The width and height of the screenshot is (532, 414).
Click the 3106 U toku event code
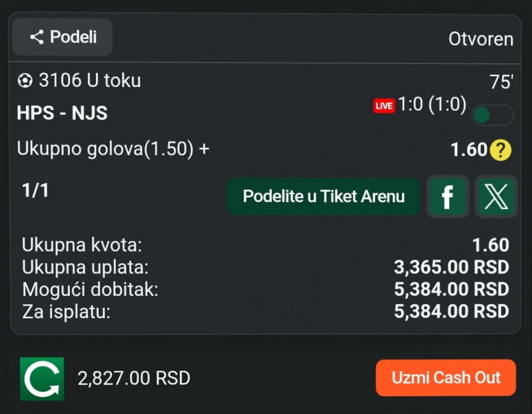click(x=89, y=81)
